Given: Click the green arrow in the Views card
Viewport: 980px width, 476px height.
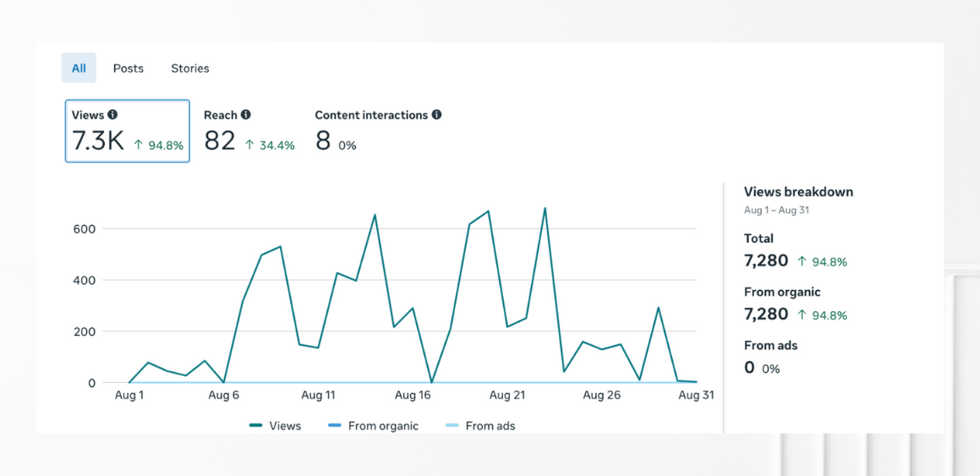Looking at the screenshot, I should (140, 145).
